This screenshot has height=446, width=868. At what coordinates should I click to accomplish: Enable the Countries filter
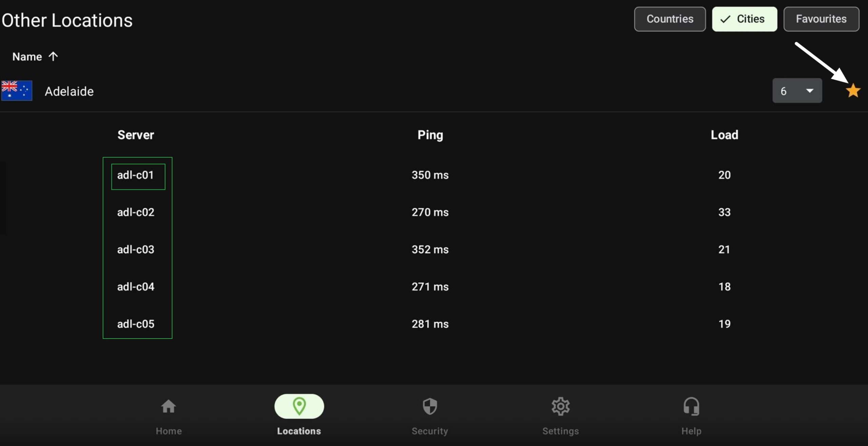click(x=670, y=19)
